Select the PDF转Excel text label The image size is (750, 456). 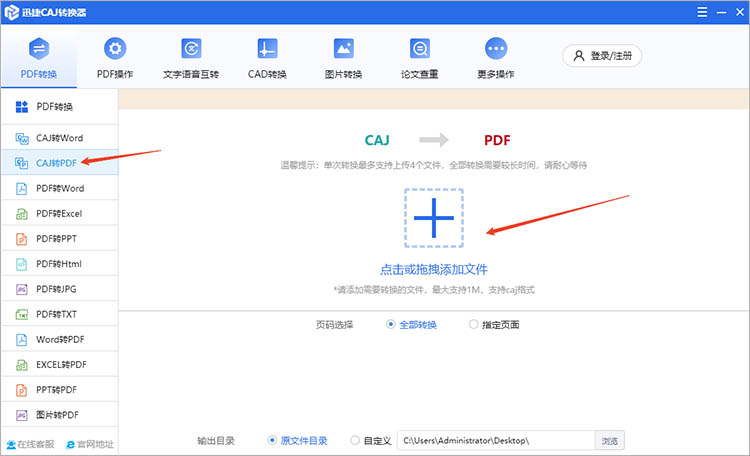pos(59,214)
